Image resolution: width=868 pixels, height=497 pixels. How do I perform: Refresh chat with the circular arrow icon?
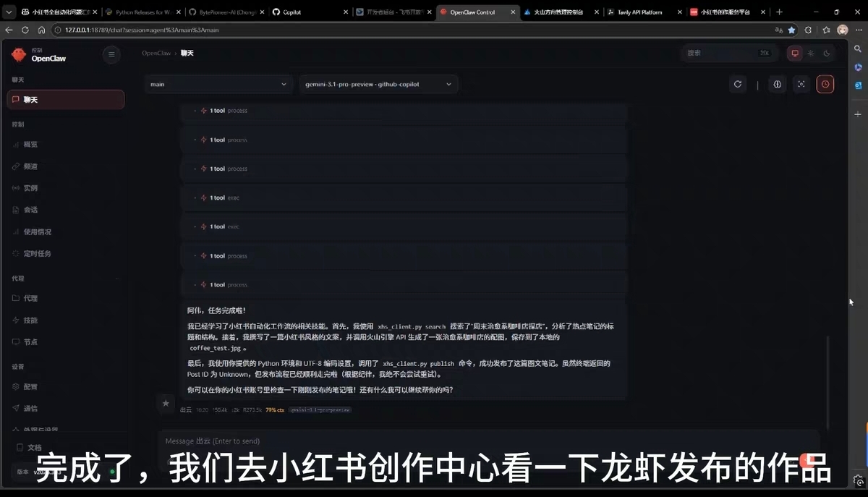point(738,84)
